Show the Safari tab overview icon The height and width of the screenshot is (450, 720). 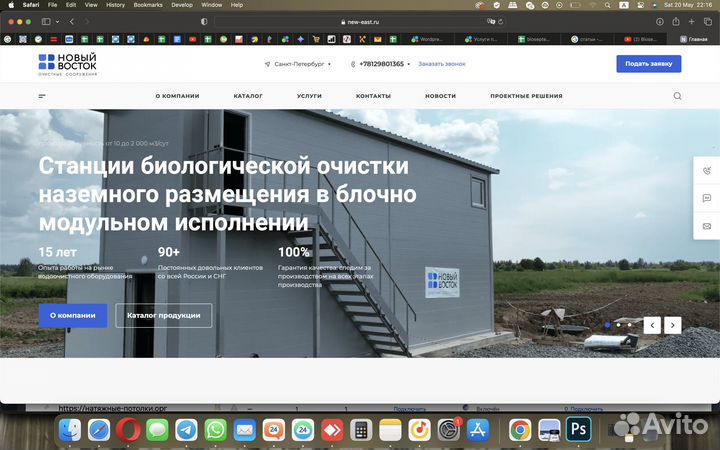click(708, 22)
